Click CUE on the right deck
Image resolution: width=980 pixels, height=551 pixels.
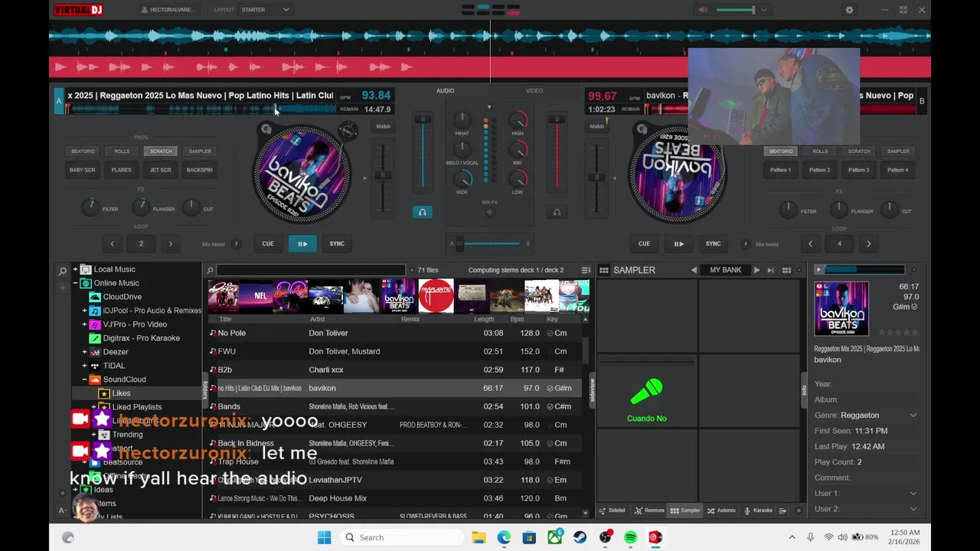[x=644, y=244]
